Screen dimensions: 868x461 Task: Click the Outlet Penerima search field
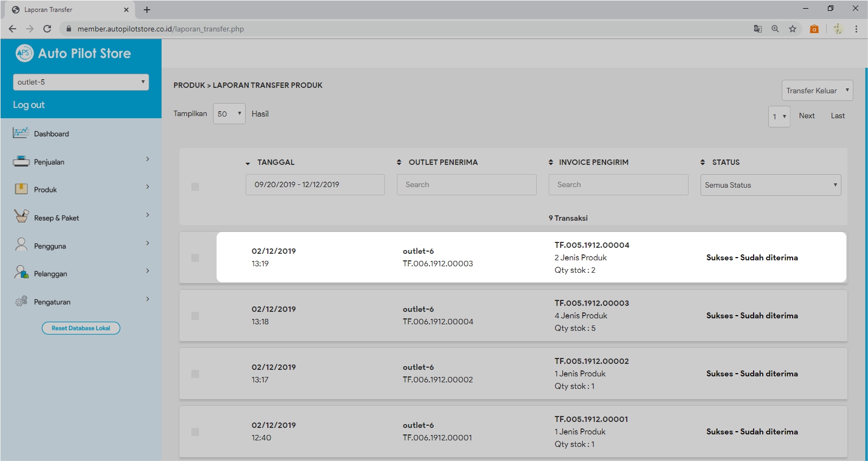466,184
